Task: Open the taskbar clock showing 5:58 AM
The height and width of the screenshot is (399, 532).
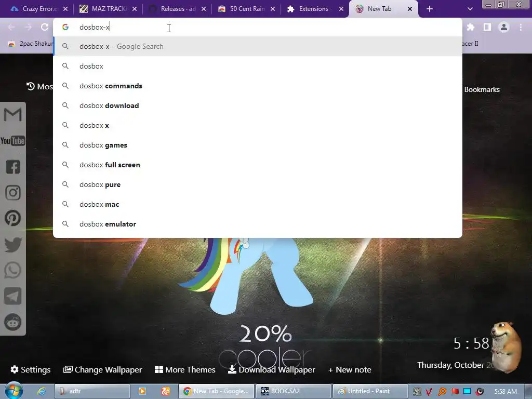Action: pyautogui.click(x=506, y=392)
